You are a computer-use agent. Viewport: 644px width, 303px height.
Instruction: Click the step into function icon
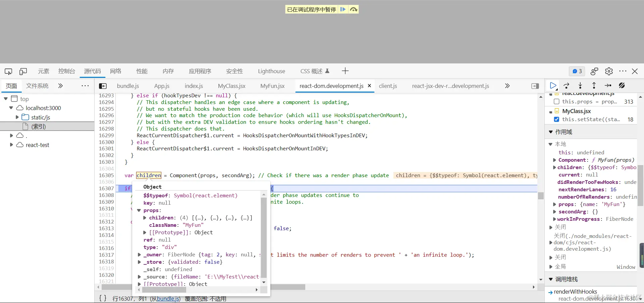[x=580, y=86]
